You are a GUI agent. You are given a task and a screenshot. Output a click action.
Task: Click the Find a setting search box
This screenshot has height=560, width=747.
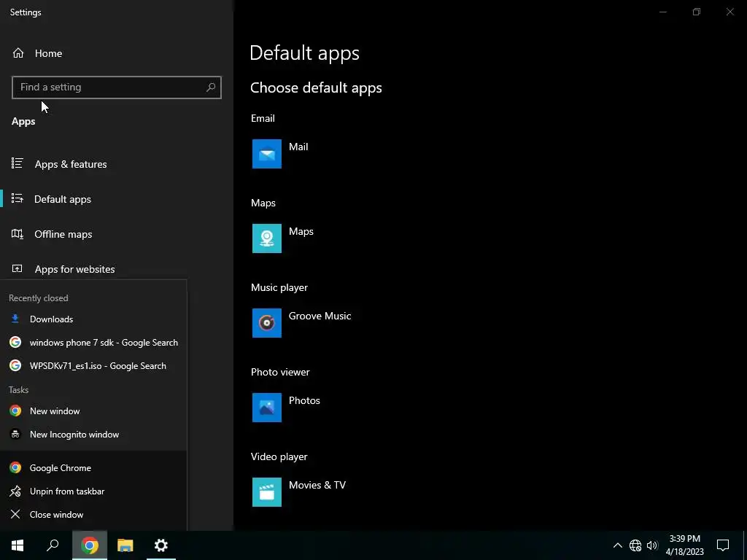[x=116, y=87]
